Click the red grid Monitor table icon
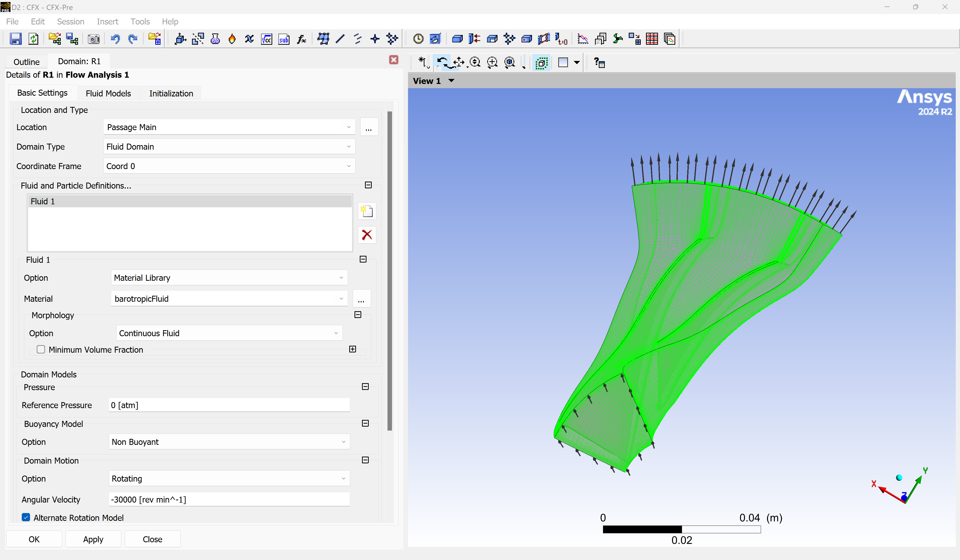This screenshot has width=960, height=560. 652,39
